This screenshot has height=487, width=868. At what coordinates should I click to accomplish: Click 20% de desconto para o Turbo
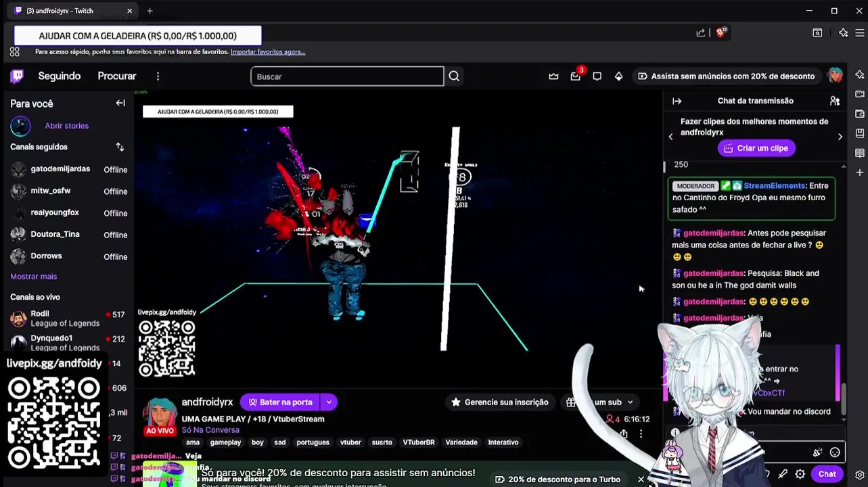557,480
